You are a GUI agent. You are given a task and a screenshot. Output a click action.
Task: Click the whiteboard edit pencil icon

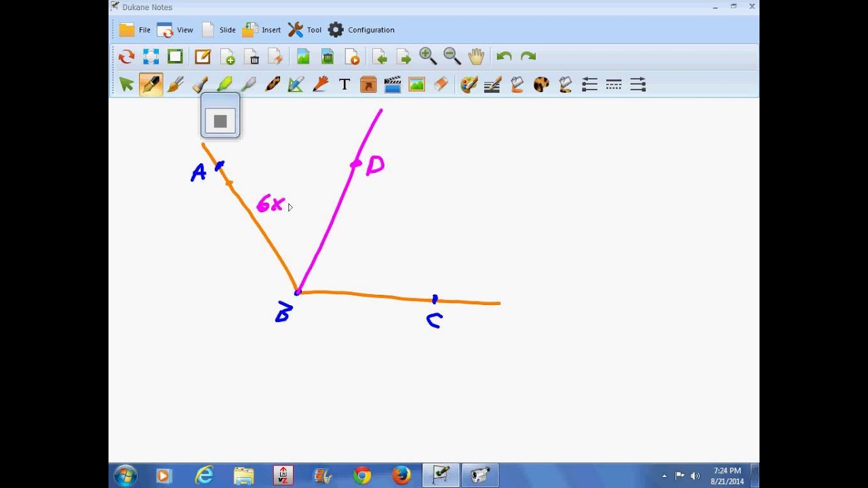tap(203, 57)
